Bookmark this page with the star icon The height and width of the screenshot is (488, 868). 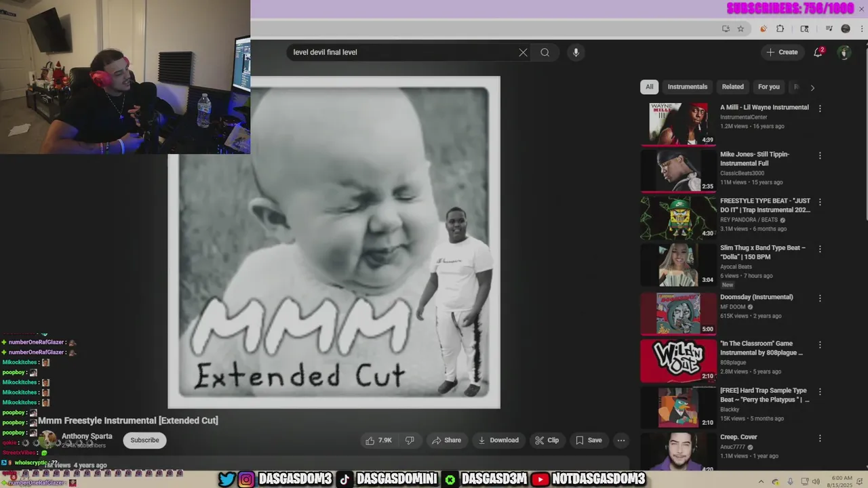click(x=741, y=28)
